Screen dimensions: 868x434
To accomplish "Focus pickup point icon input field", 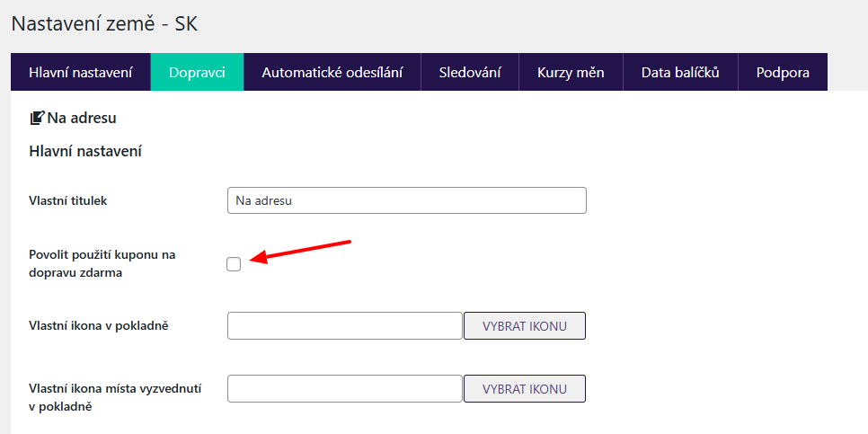I will 345,388.
